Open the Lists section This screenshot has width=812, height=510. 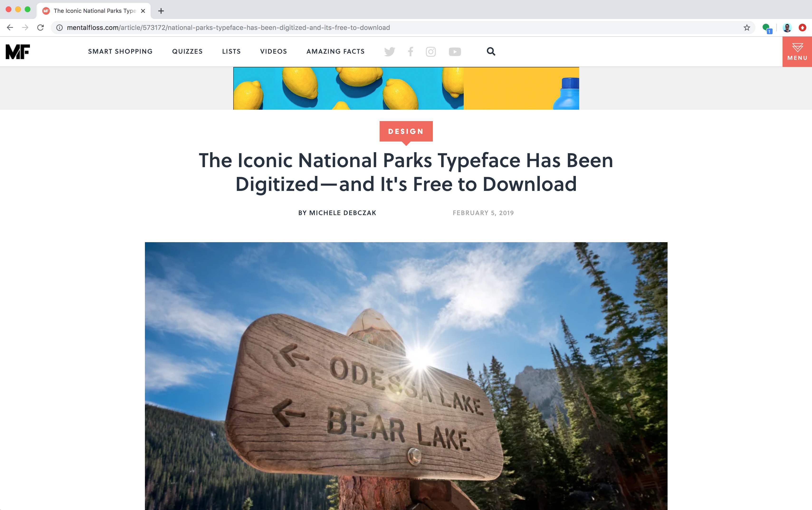[231, 51]
